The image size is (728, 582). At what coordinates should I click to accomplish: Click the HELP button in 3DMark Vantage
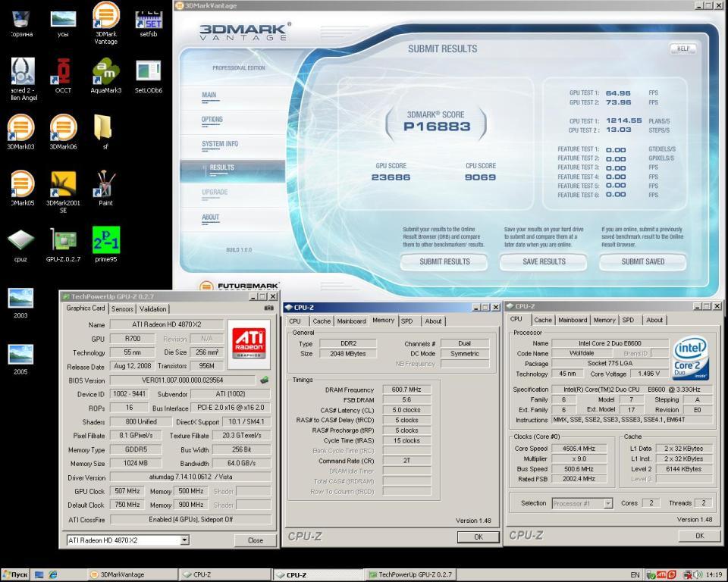[683, 48]
